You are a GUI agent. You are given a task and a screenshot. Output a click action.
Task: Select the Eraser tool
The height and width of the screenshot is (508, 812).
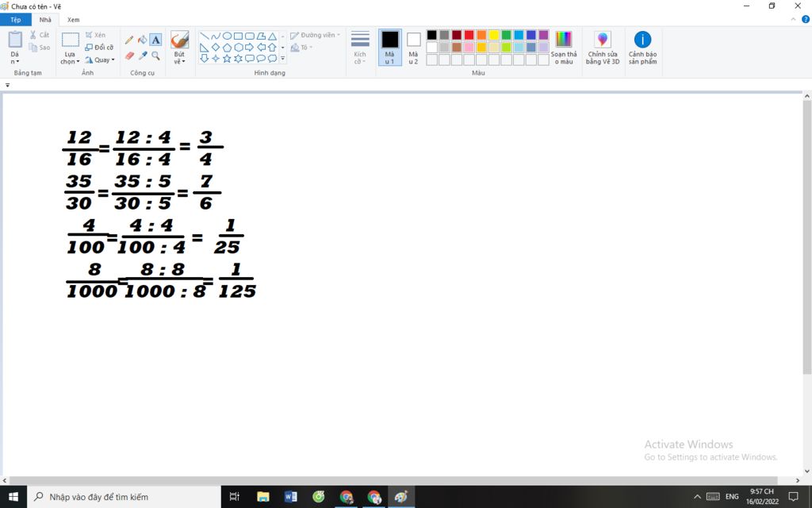[129, 56]
